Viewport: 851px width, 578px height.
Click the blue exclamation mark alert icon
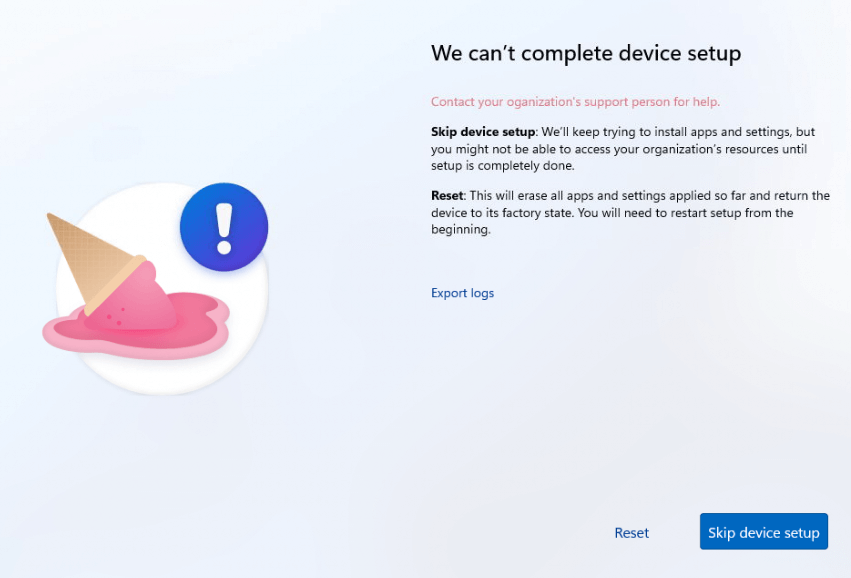point(224,227)
